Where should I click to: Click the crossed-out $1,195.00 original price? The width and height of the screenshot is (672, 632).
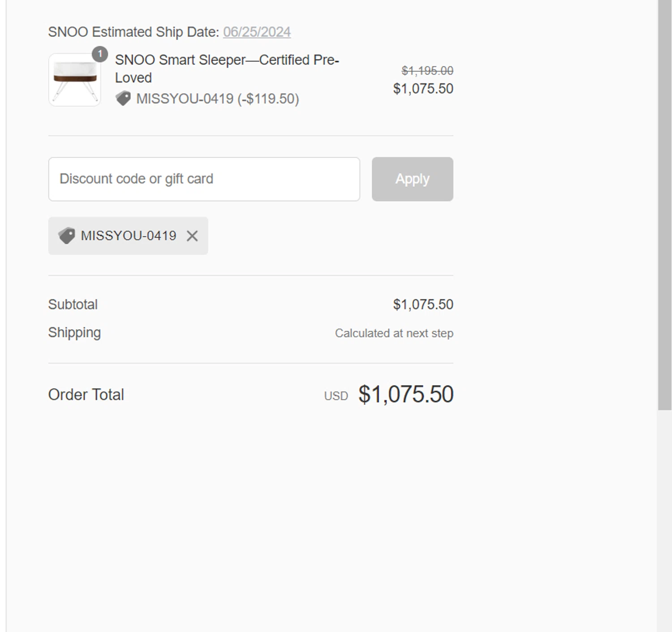point(427,70)
